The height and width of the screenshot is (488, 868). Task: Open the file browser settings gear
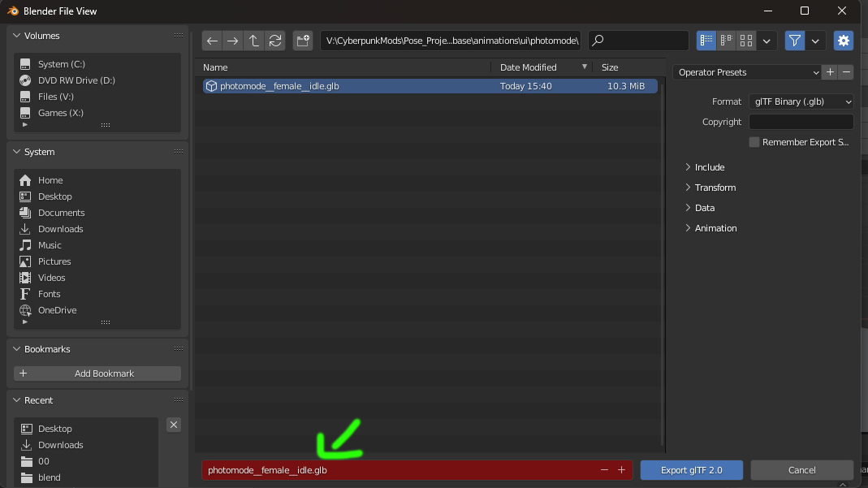point(843,40)
